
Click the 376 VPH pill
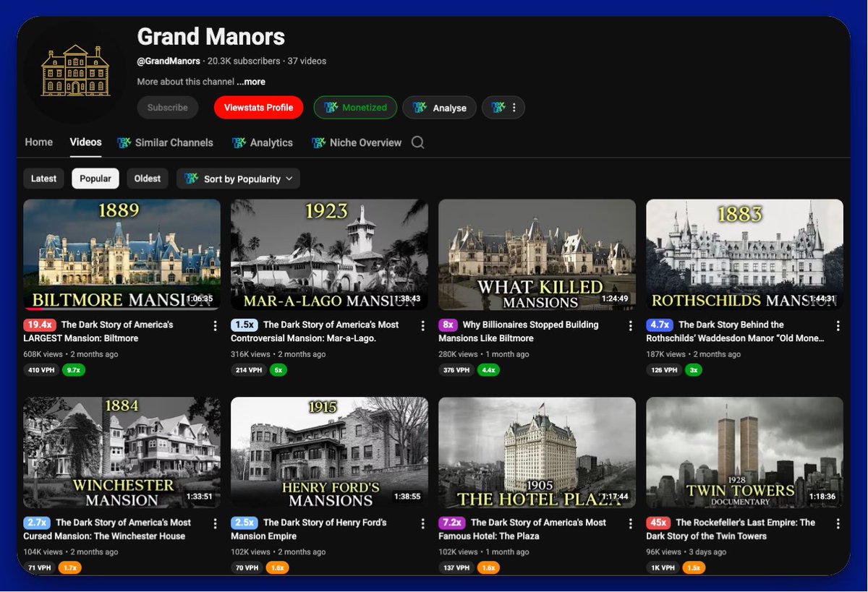pyautogui.click(x=456, y=370)
